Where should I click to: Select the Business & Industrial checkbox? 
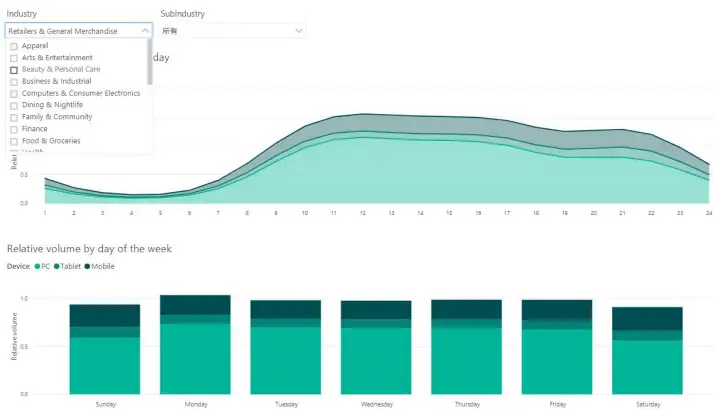(14, 82)
